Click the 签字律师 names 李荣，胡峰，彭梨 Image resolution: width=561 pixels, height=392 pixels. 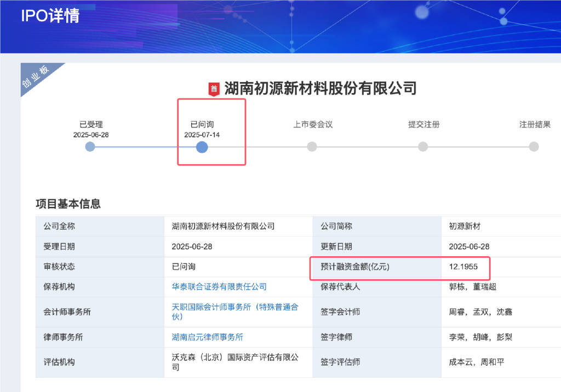tap(480, 337)
